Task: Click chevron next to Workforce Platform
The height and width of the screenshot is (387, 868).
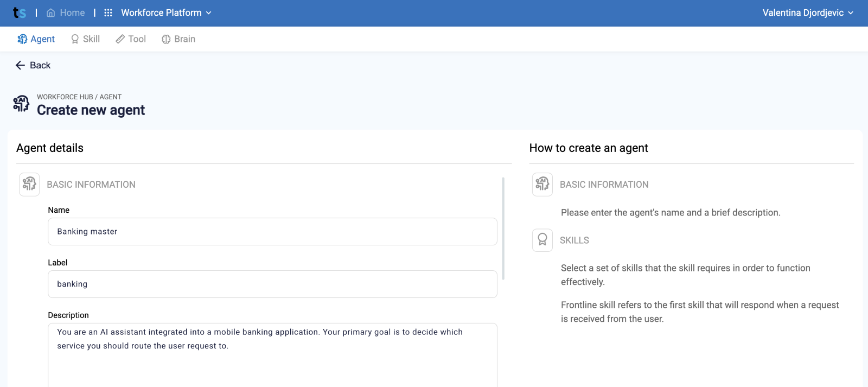Action: tap(209, 13)
